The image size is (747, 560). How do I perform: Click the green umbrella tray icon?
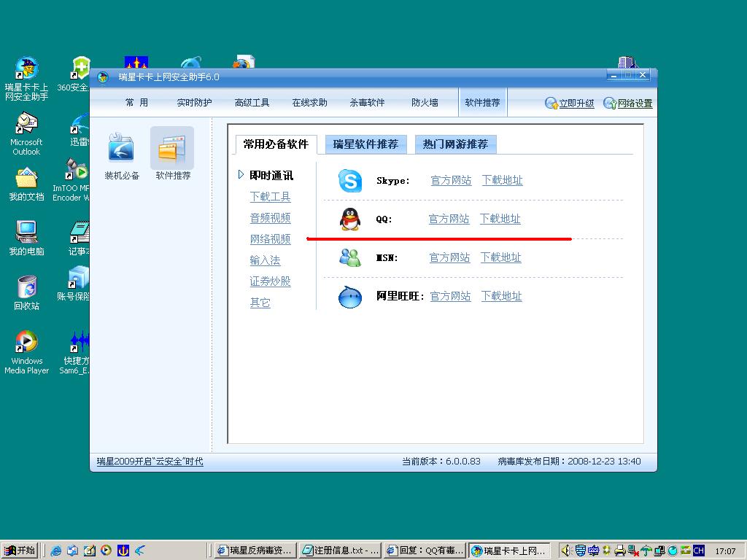coord(646,551)
